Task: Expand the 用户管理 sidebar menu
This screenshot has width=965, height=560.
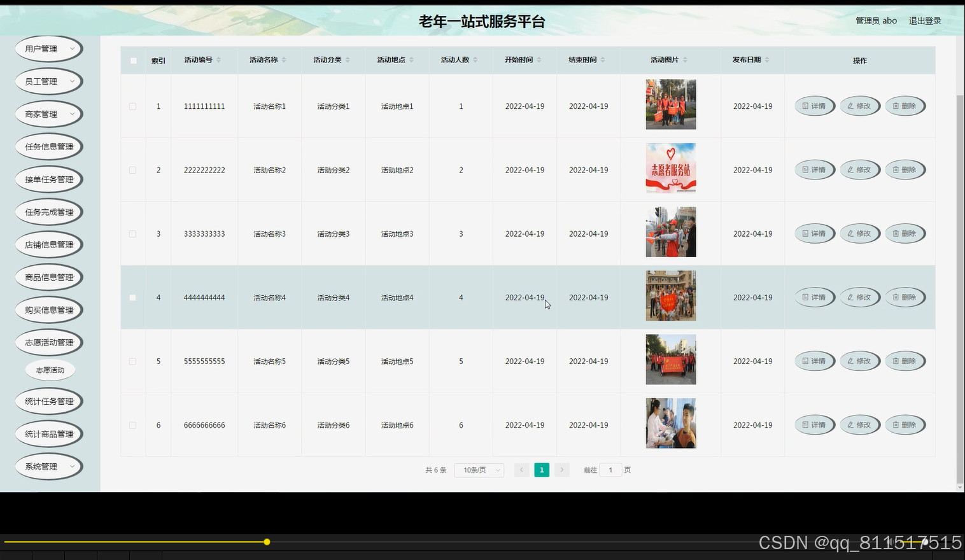Action: point(49,48)
